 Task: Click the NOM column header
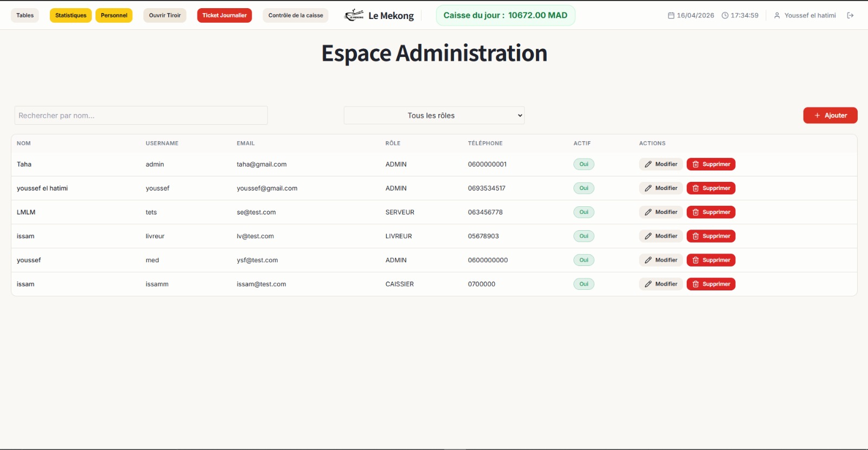coord(24,143)
